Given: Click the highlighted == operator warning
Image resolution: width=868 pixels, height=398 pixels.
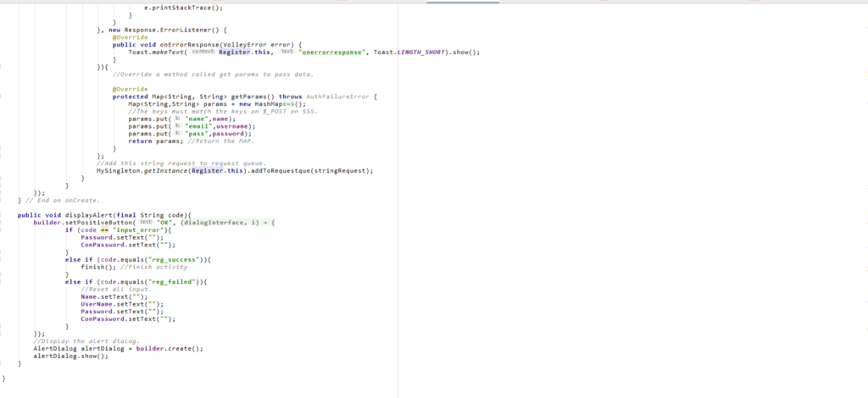Looking at the screenshot, I should [x=106, y=230].
